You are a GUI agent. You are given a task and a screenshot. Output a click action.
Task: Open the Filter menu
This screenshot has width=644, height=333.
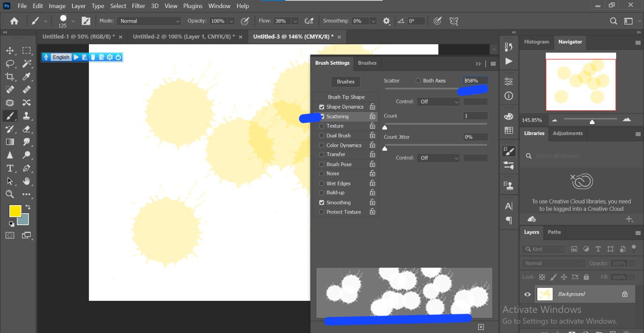[x=138, y=6]
